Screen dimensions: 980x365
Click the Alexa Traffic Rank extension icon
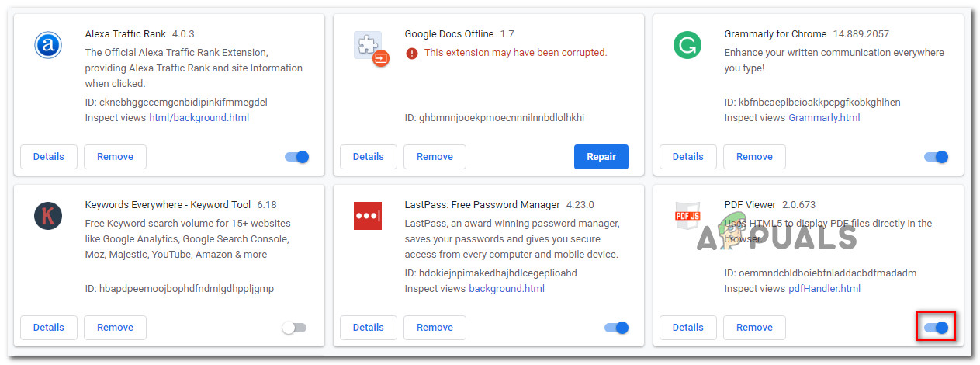tap(48, 45)
